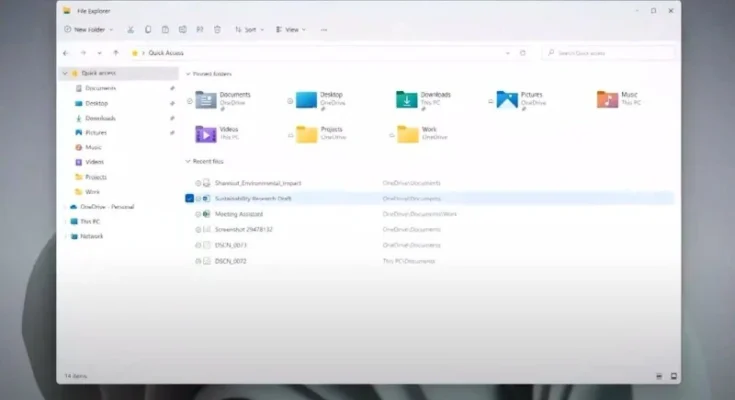Screen dimensions: 735x400
Task: Open the address bar history dropdown
Action: click(x=508, y=53)
